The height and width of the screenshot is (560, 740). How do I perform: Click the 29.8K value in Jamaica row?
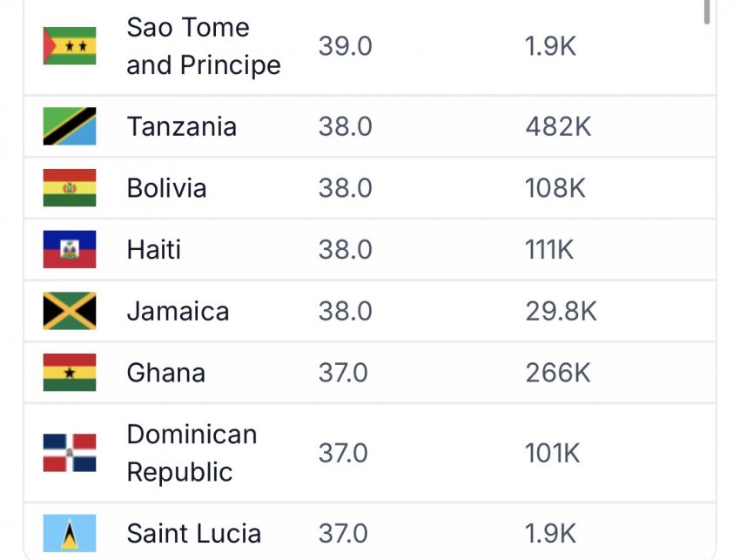[562, 311]
